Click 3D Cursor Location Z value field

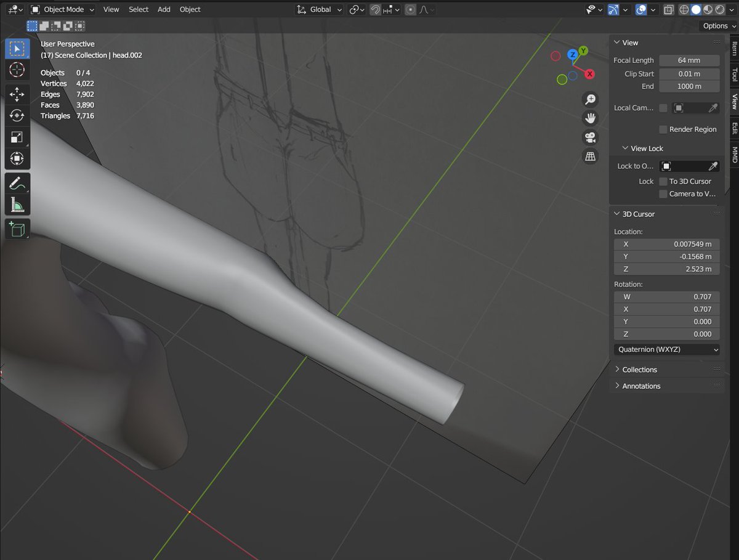667,269
